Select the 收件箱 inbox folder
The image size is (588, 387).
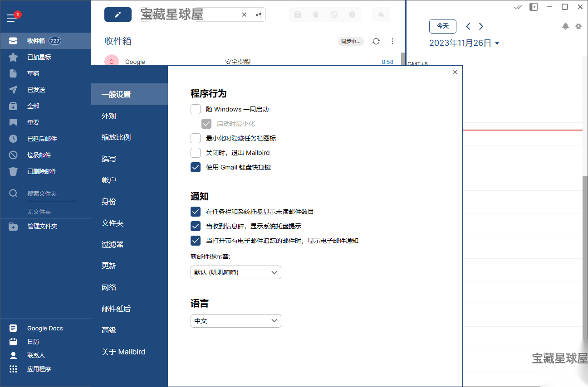[45, 41]
